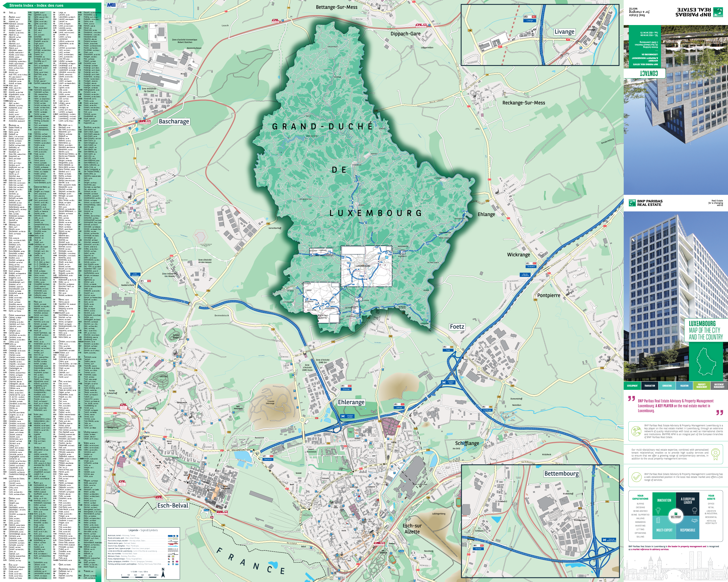The height and width of the screenshot is (582, 728).
Task: Click the Bascharage town label
Action: click(174, 122)
